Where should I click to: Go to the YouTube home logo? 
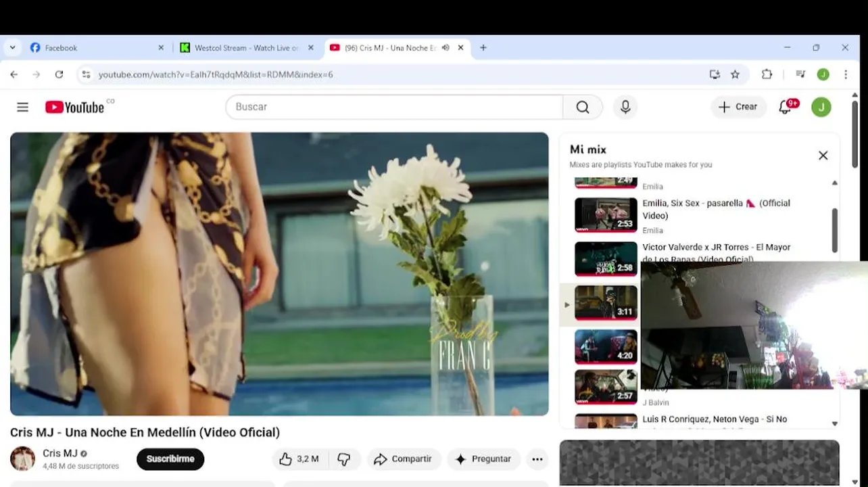click(74, 107)
